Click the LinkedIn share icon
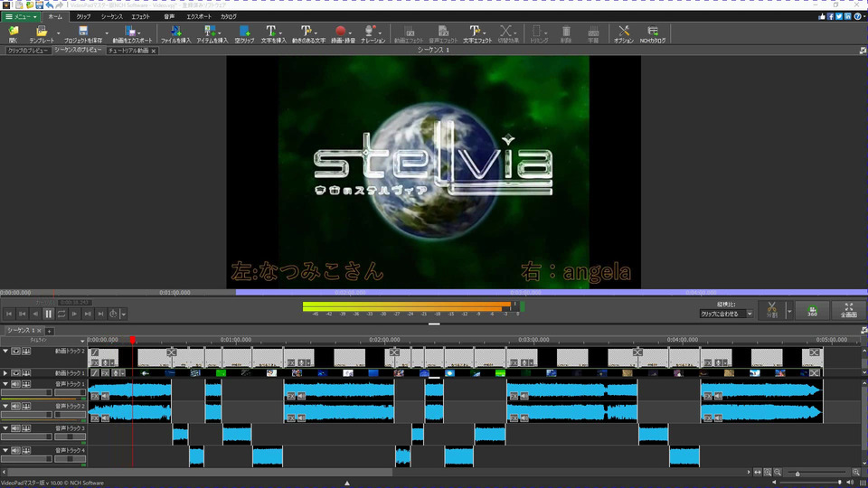Image resolution: width=868 pixels, height=488 pixels. click(847, 16)
